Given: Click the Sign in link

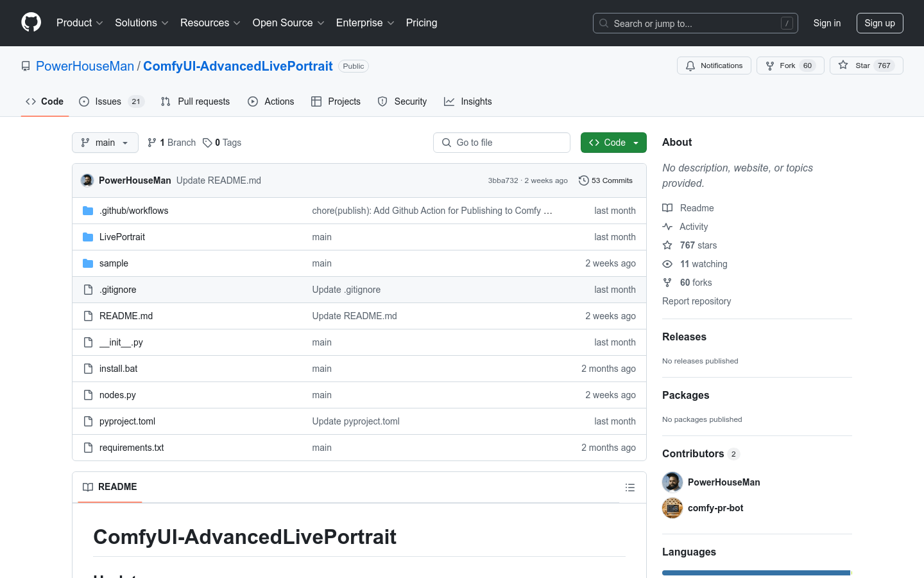Looking at the screenshot, I should pyautogui.click(x=827, y=23).
